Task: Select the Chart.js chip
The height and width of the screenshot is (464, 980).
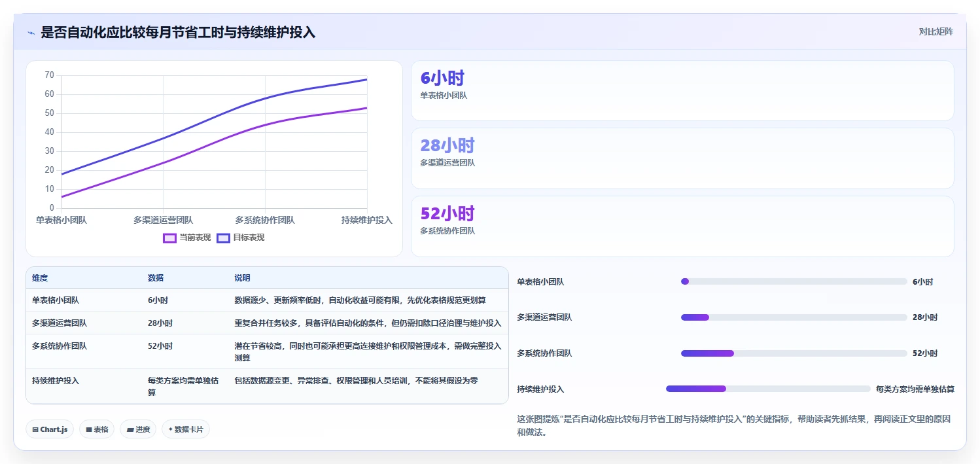Action: tap(50, 429)
